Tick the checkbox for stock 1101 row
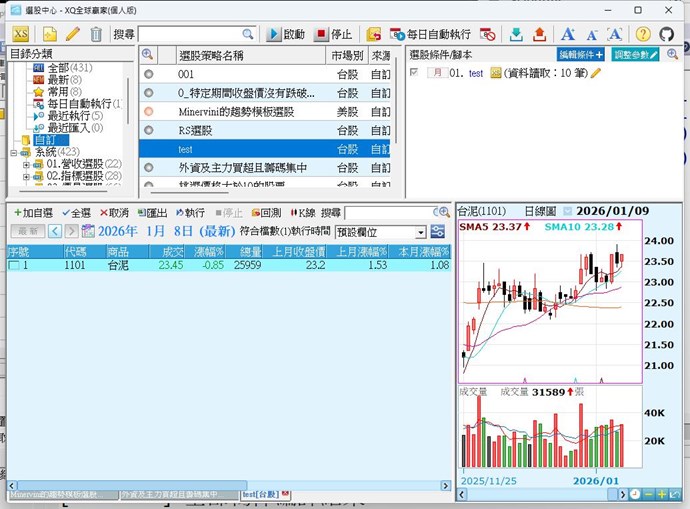Viewport: 690px width, 509px height. coord(14,266)
